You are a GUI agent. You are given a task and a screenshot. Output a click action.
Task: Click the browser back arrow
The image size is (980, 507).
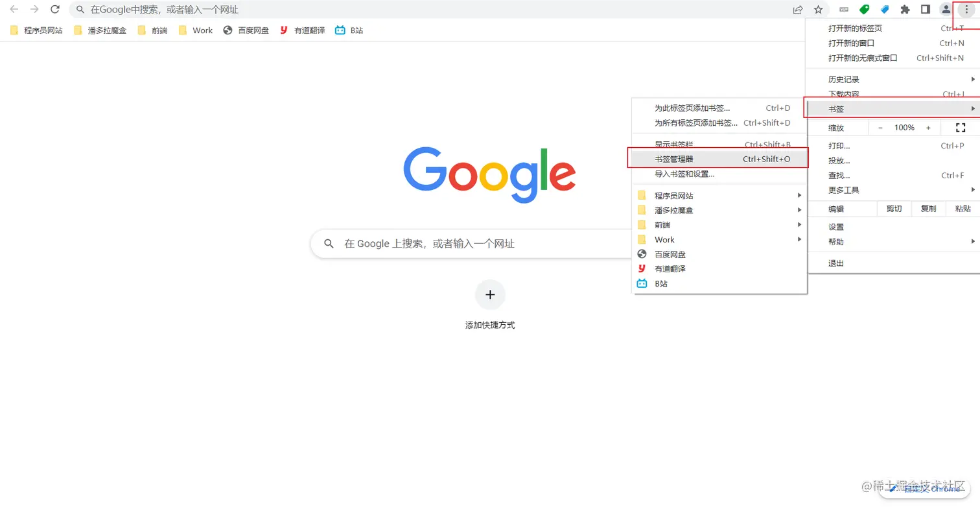tap(14, 10)
